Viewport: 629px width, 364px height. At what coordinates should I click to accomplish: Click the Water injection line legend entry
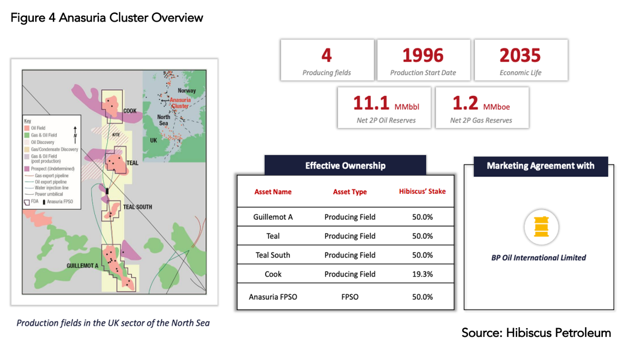point(47,188)
